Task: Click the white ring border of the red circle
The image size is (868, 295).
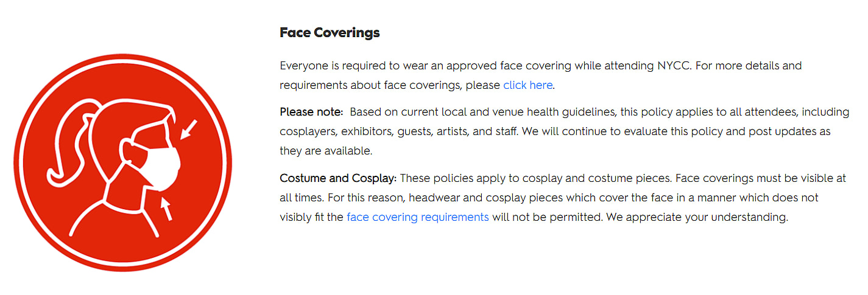Action: [x=122, y=61]
